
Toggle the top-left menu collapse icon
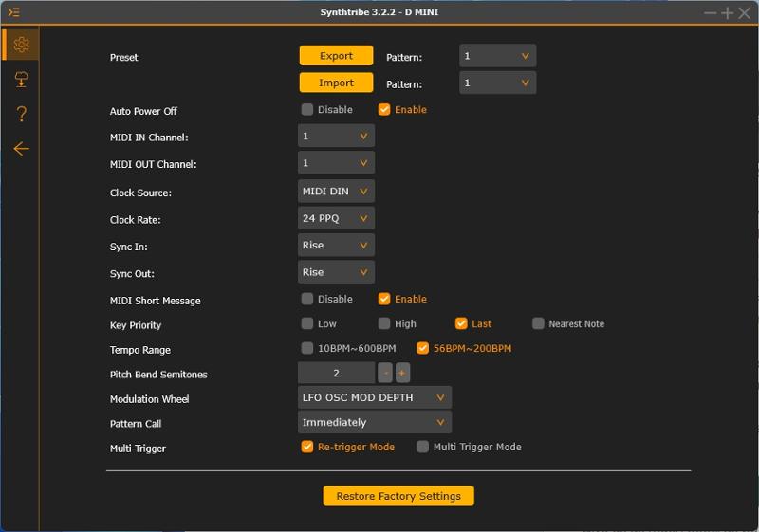(14, 12)
